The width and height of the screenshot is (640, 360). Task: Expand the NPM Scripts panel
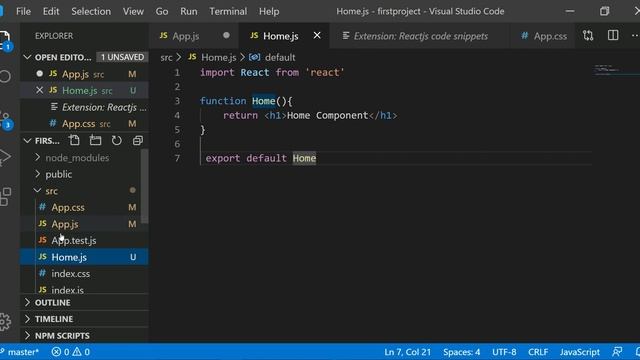pos(27,336)
